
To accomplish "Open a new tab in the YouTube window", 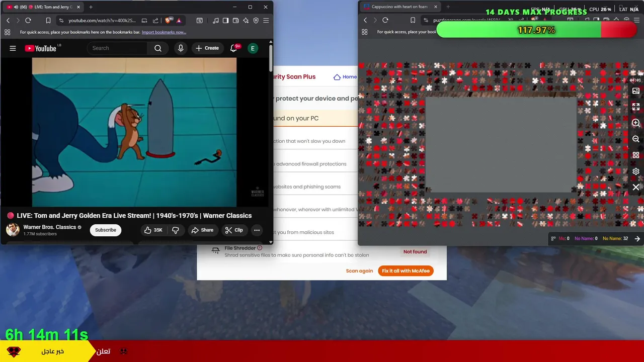I will [x=91, y=7].
